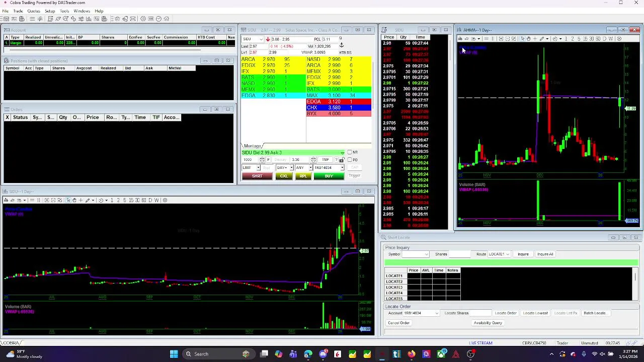The width and height of the screenshot is (644, 362).
Task: Switch AHMA chart to Daily (D) interval
Action: pyautogui.click(x=604, y=39)
